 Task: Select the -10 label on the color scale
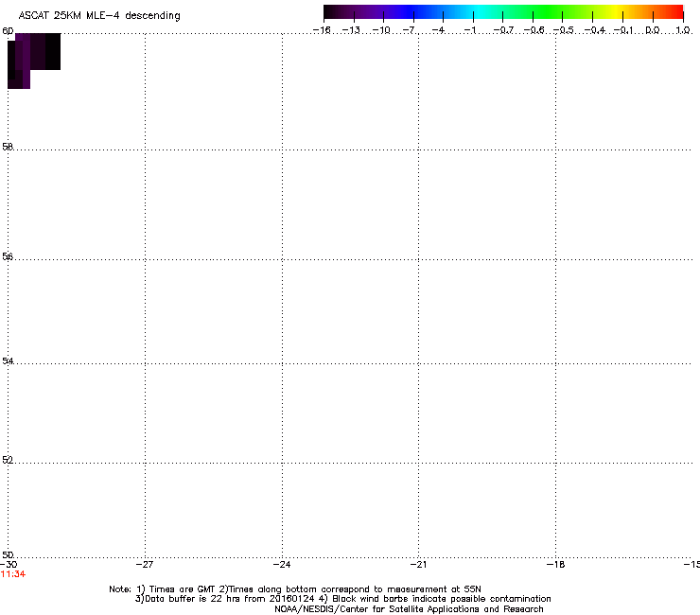point(381,30)
